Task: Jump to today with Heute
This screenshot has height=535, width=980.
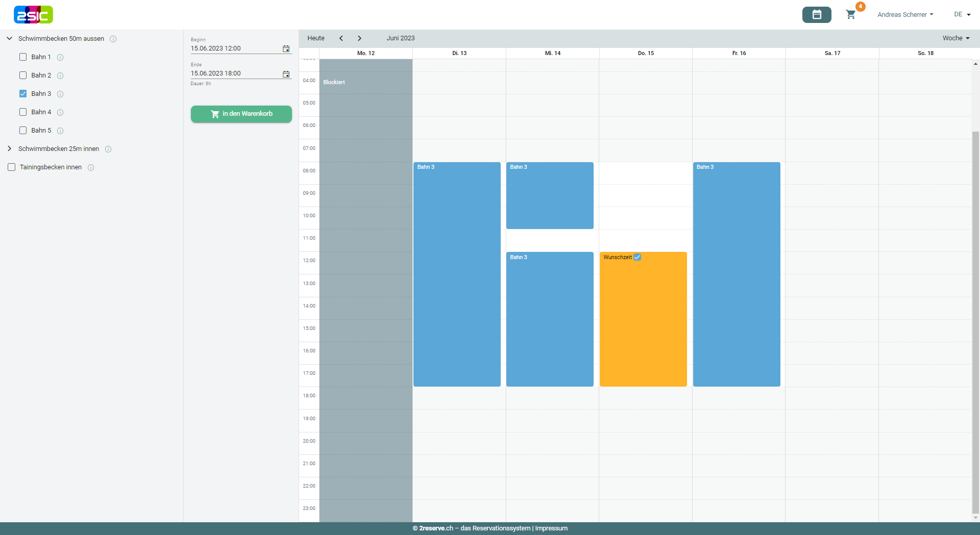Action: point(316,38)
